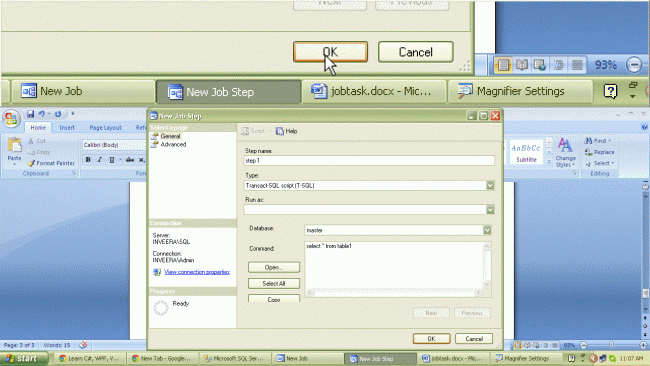Repeat the last action in Word toolbar
Image resolution: width=650 pixels, height=366 pixels.
58,114
